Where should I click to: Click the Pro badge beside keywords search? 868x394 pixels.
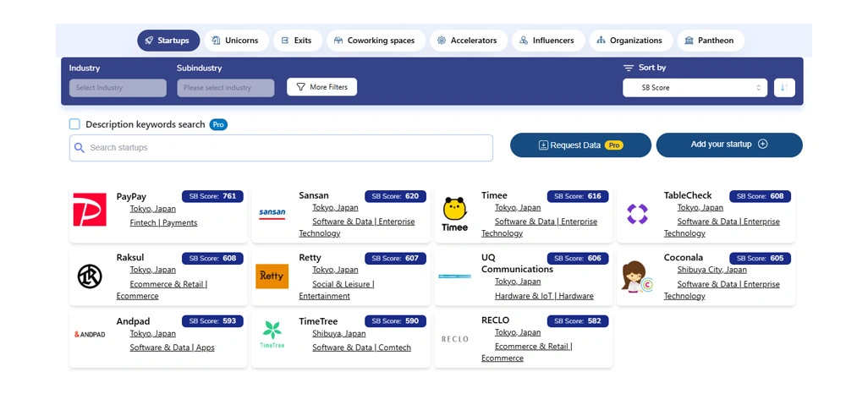coord(218,124)
